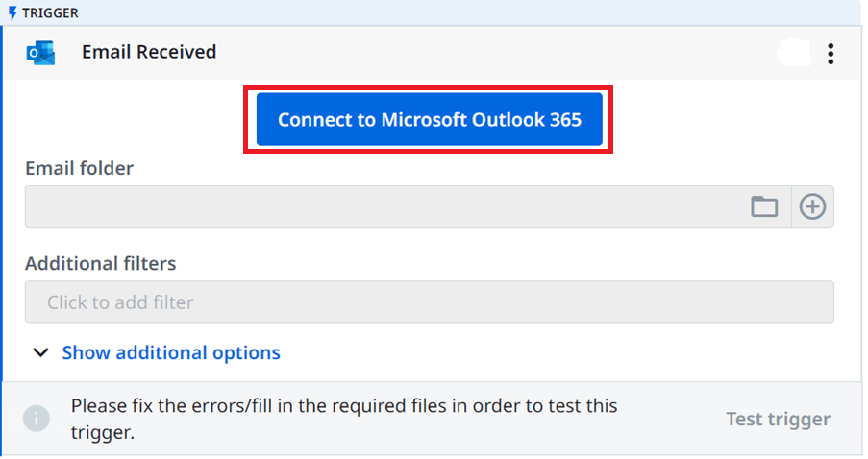Click the plus circle icon beside Email folder
868x459 pixels.
[x=812, y=206]
